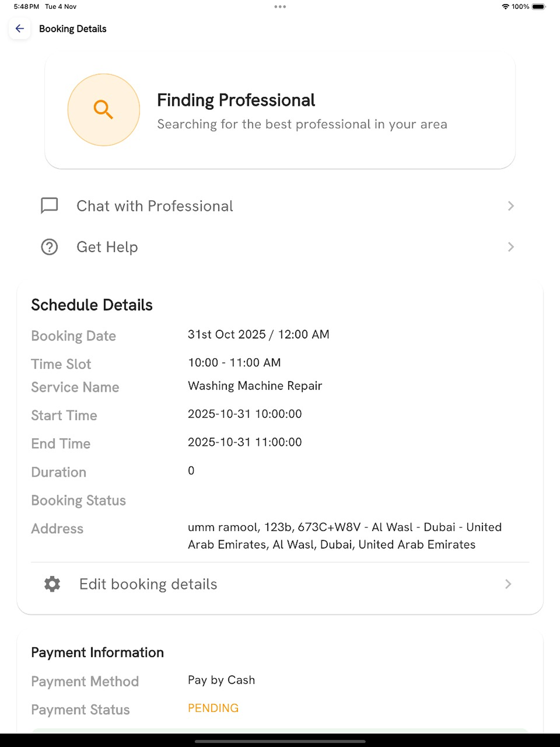
Task: Expand the Get Help chevron
Action: pyautogui.click(x=511, y=247)
